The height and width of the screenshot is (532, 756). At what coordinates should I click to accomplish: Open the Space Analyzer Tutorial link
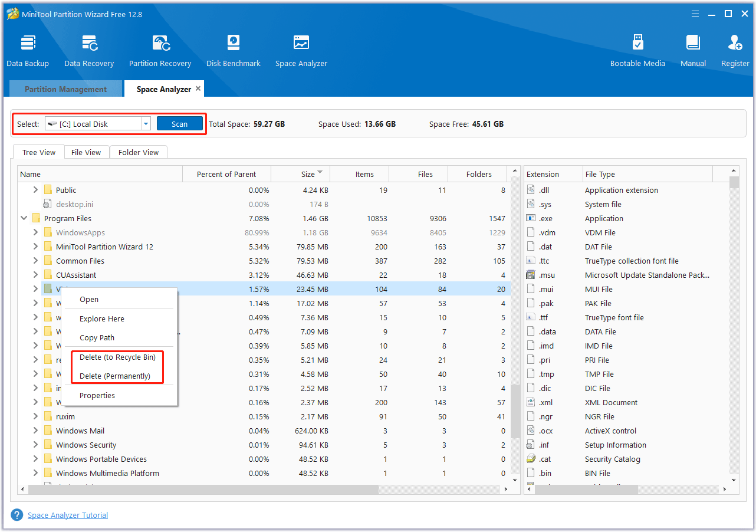pyautogui.click(x=67, y=514)
